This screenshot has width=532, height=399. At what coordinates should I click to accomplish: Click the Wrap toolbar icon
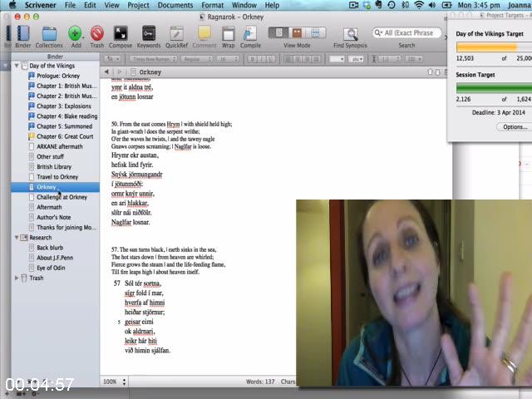228,34
